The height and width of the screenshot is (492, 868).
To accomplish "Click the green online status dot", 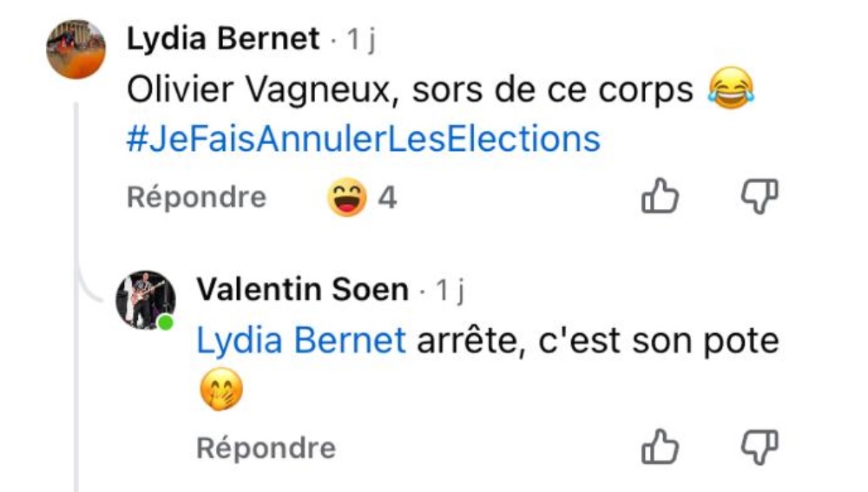I will click(166, 323).
